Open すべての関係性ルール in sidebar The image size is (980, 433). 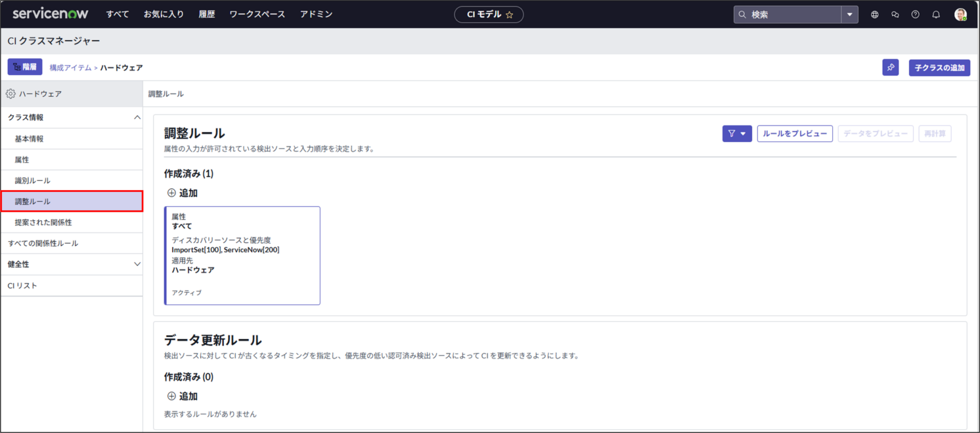pos(72,243)
